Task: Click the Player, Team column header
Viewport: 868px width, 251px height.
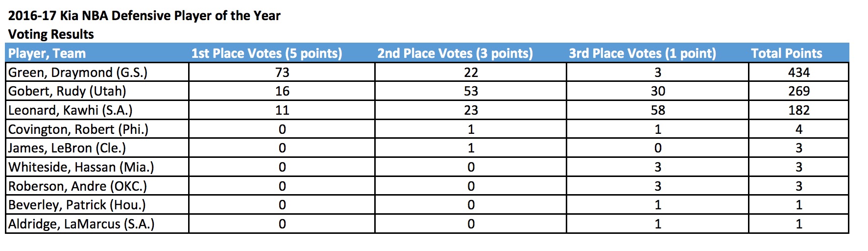Action: [47, 53]
